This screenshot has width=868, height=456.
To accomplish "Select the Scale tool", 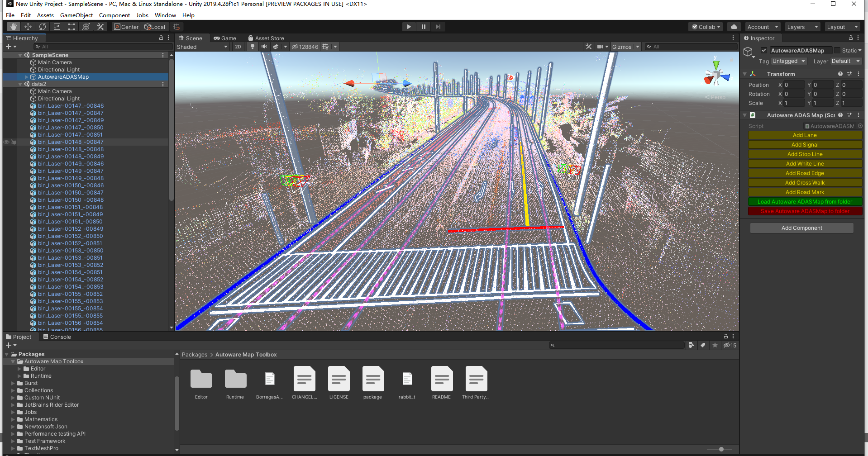I will point(57,27).
